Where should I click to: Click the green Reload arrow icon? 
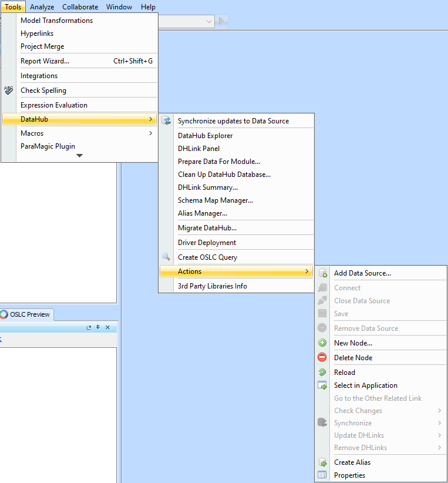[x=322, y=372]
